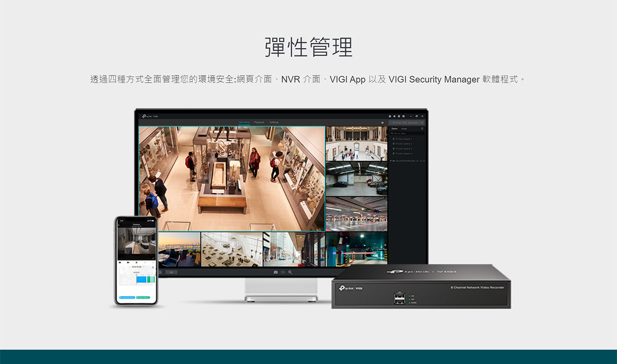The height and width of the screenshot is (364, 617).
Task: Click the green tag button on phone
Action: (143, 297)
